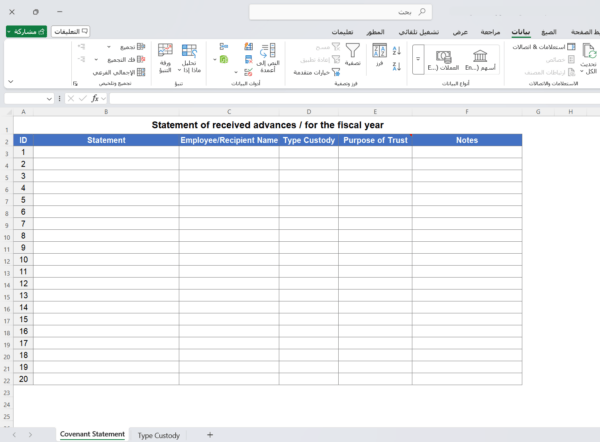Click Insert Function fx icon
The image size is (600, 442).
[96, 99]
